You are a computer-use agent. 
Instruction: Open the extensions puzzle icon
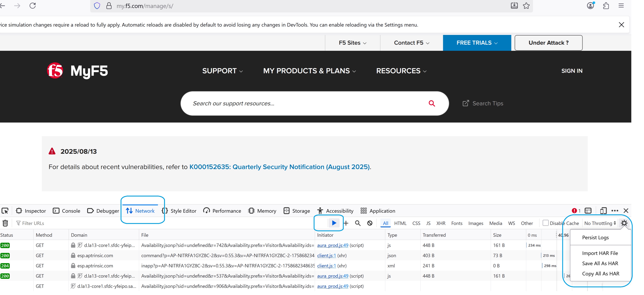pos(606,5)
